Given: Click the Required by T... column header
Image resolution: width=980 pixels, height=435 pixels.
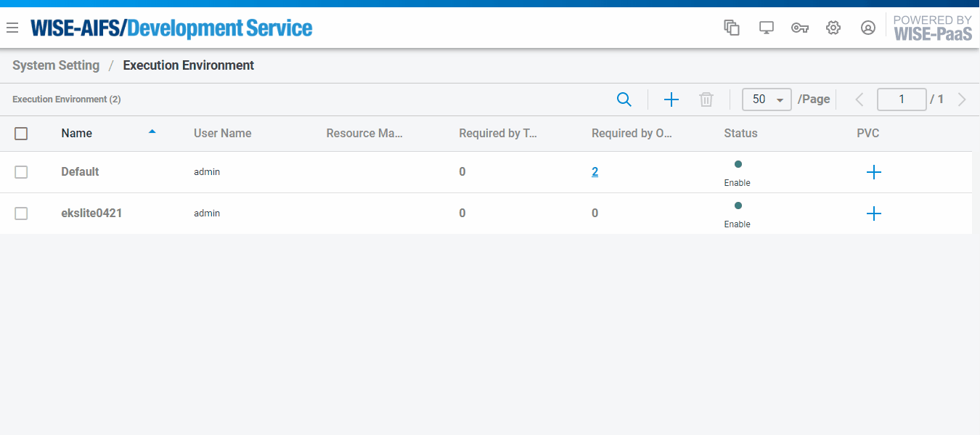Looking at the screenshot, I should (x=499, y=134).
